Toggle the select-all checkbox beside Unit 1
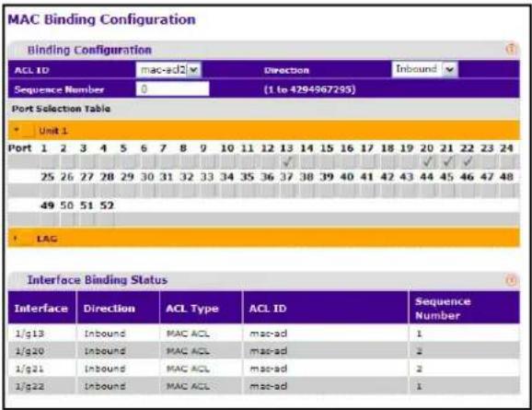This screenshot has height=410, width=532. coord(29,131)
